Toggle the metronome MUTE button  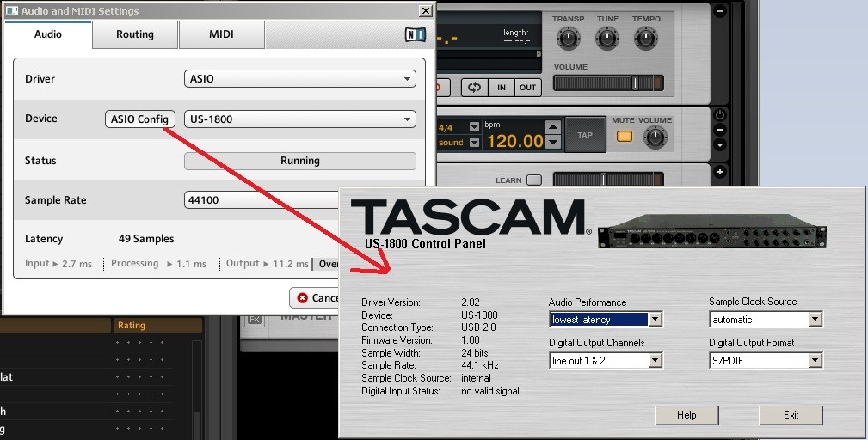coord(624,136)
